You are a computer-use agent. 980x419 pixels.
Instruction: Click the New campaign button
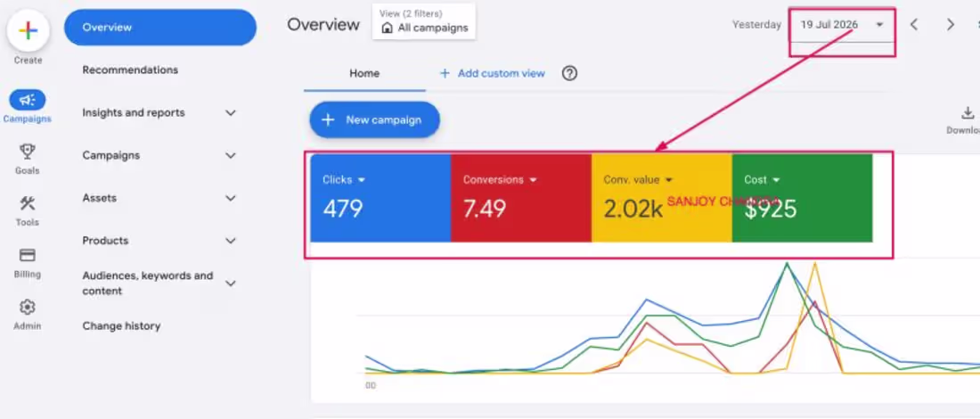375,119
